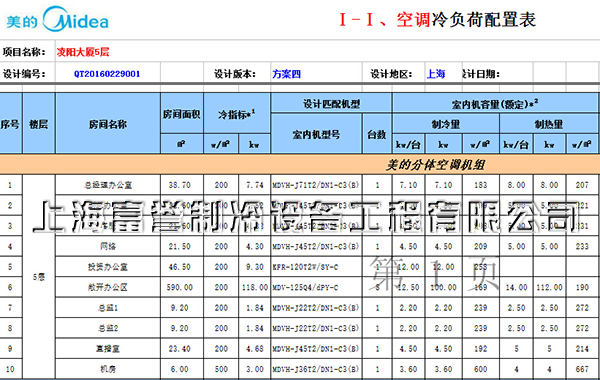Select model KFR-120T2W/SY-C
The height and width of the screenshot is (380, 600).
tap(305, 267)
